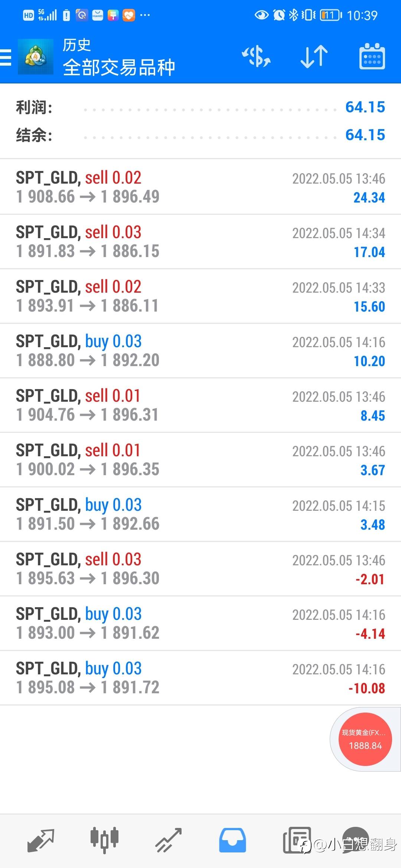Open the sell 0.01 trade from 1 904.76
Image resolution: width=401 pixels, height=868 pixels.
click(200, 405)
